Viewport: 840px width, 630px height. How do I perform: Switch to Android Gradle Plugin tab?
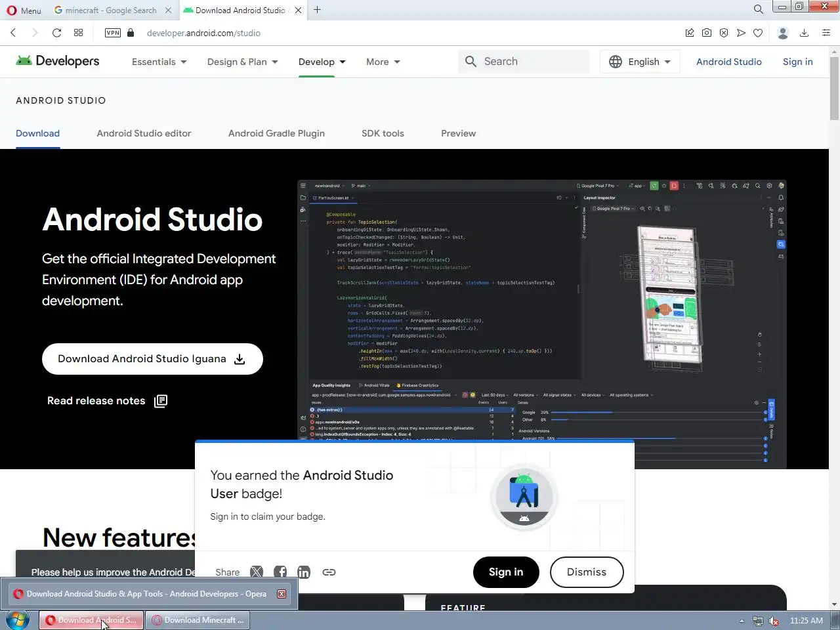click(276, 133)
